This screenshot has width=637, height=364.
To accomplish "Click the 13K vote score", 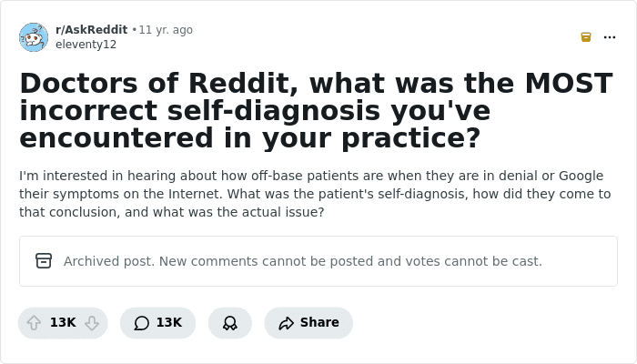I will (63, 323).
